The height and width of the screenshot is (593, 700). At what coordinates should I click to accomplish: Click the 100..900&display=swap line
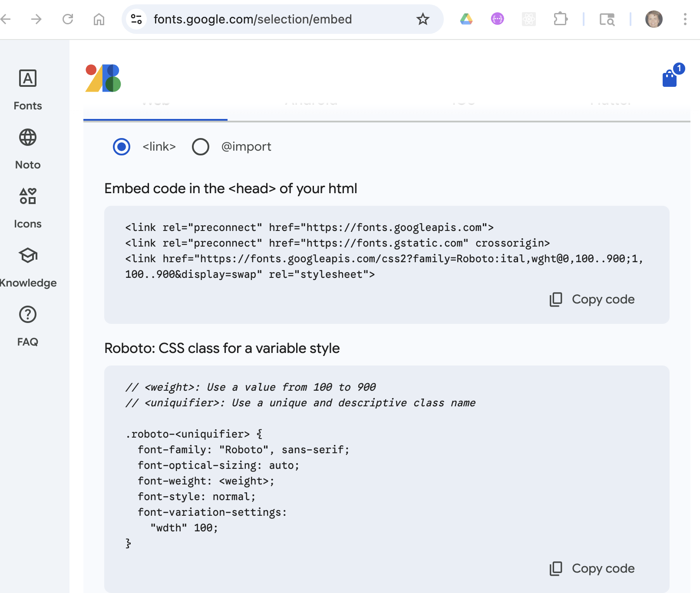click(250, 274)
